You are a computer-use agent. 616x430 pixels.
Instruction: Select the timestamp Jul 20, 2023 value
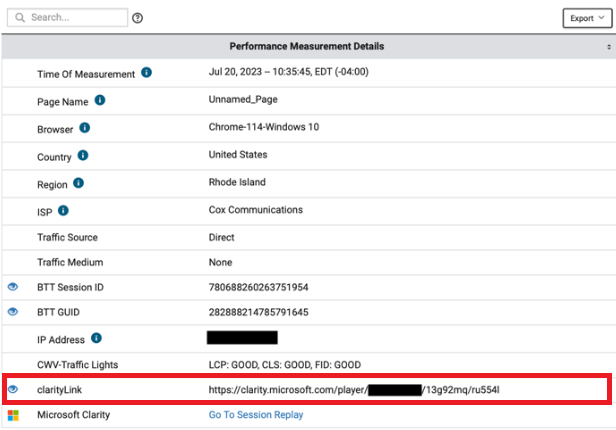click(288, 72)
